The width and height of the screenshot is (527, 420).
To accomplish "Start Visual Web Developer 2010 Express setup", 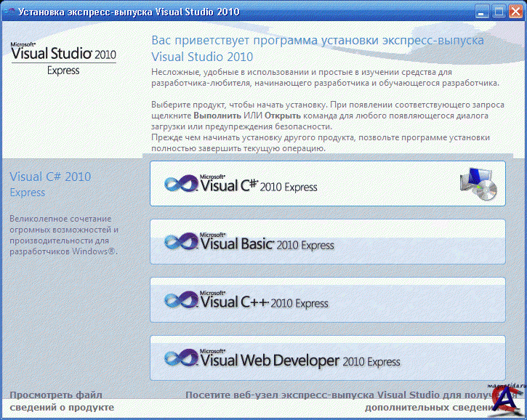I will (x=327, y=358).
